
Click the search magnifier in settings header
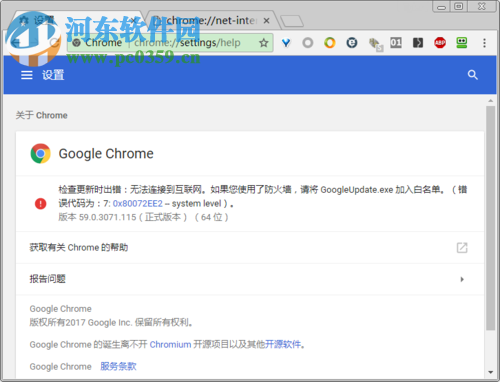click(x=472, y=75)
